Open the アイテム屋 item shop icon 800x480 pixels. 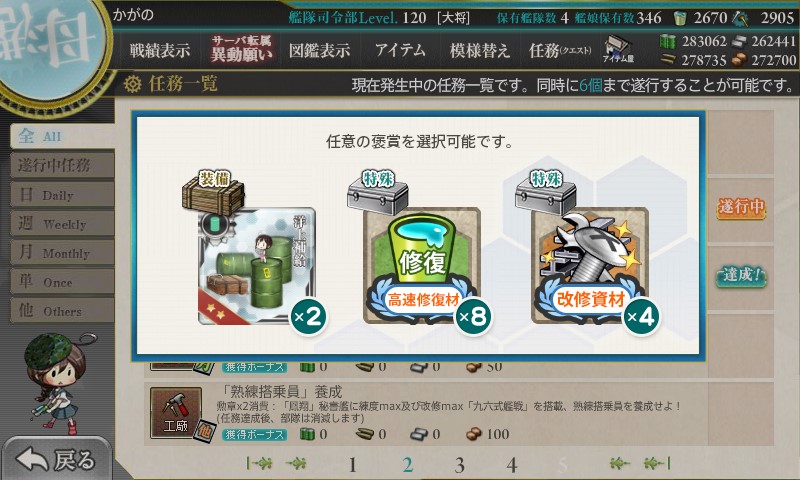(617, 49)
